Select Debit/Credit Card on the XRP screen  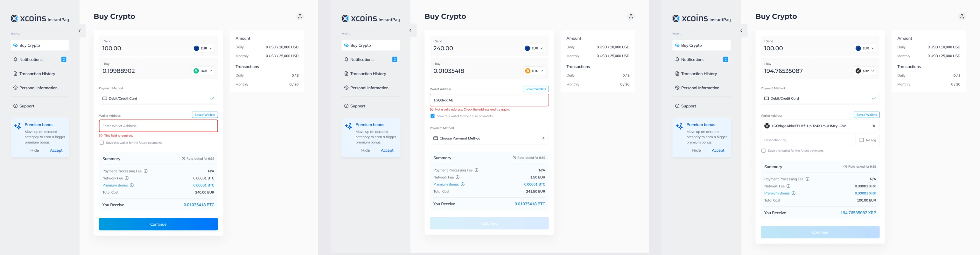tap(820, 98)
